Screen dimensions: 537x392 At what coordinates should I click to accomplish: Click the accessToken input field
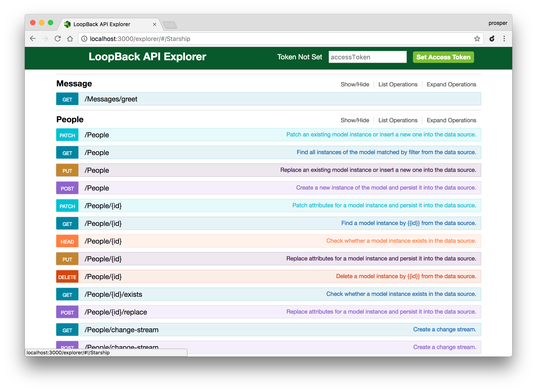tap(366, 57)
